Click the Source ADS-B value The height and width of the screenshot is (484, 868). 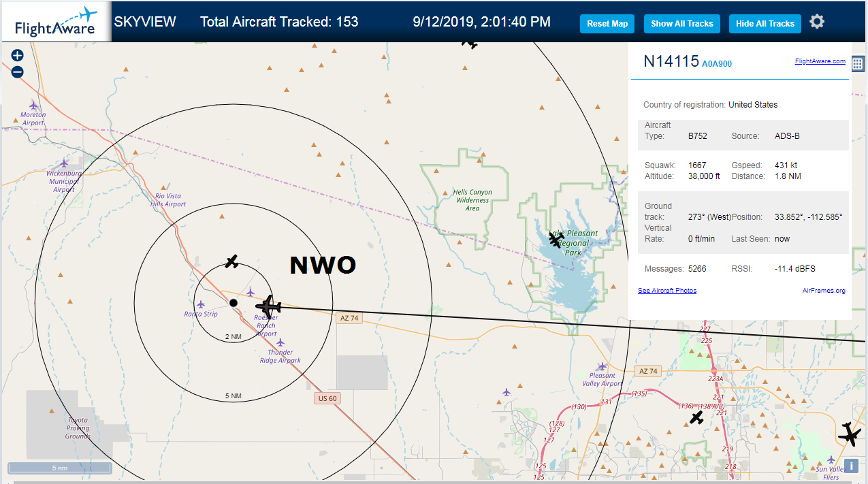pyautogui.click(x=787, y=136)
